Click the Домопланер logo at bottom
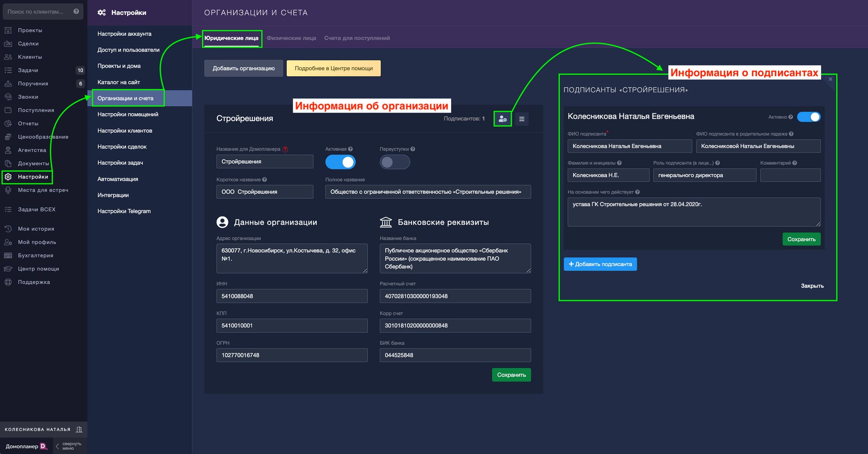Image resolution: width=868 pixels, height=454 pixels. 27,446
